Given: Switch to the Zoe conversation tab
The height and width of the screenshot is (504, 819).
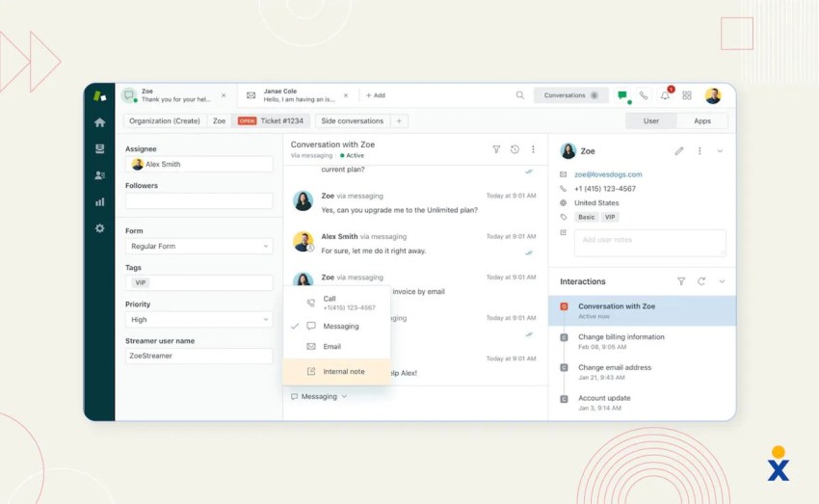Looking at the screenshot, I should pos(175,95).
